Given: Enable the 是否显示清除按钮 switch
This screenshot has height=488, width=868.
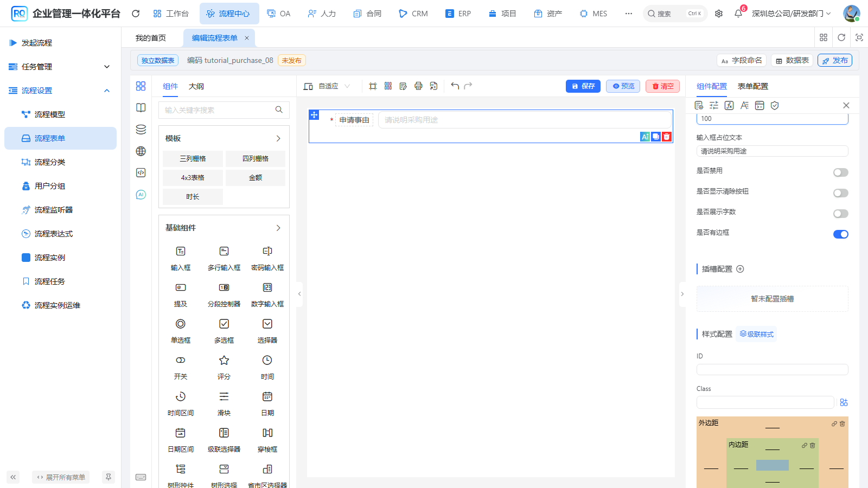Looking at the screenshot, I should tap(840, 193).
